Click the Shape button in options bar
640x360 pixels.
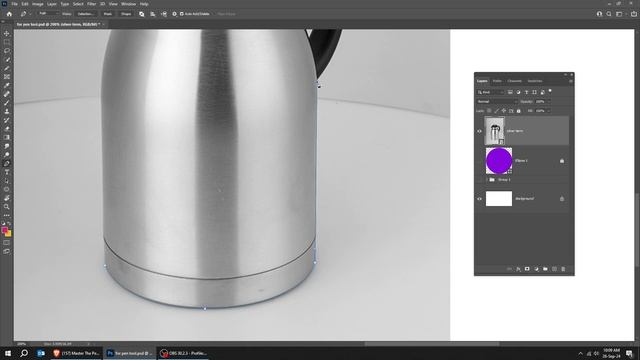point(126,14)
